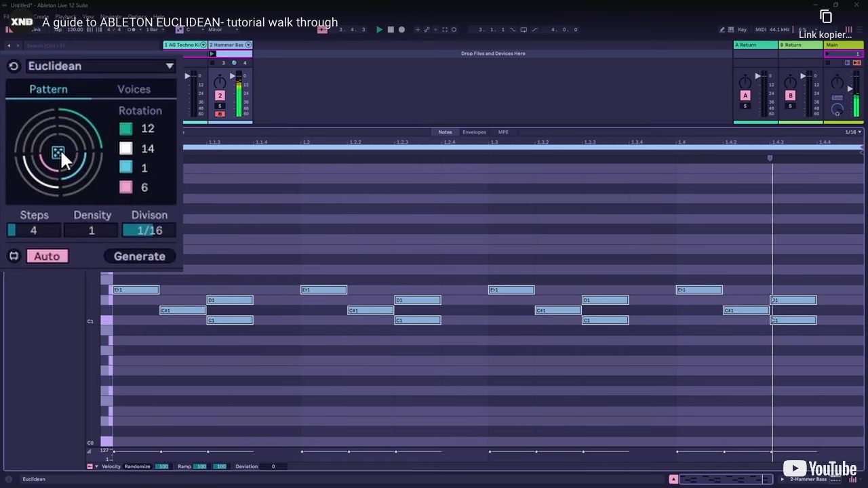Click the loop icon beside Auto

pyautogui.click(x=14, y=256)
